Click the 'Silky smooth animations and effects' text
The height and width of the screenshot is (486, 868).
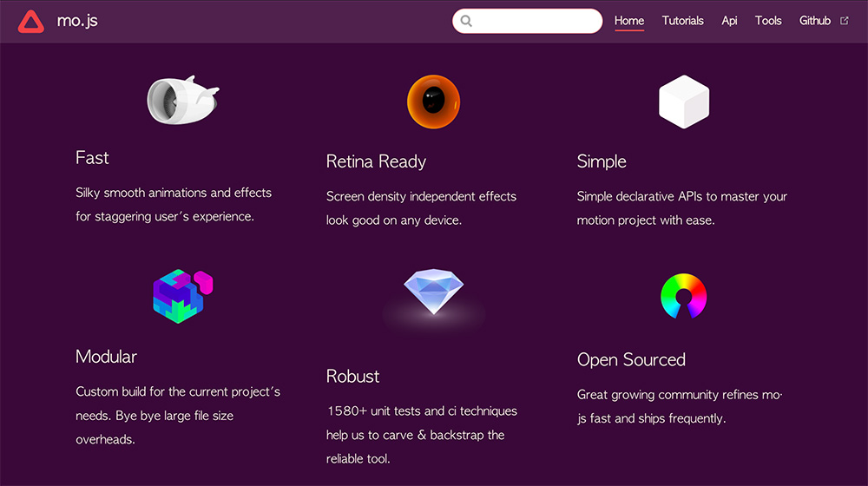[x=174, y=193]
